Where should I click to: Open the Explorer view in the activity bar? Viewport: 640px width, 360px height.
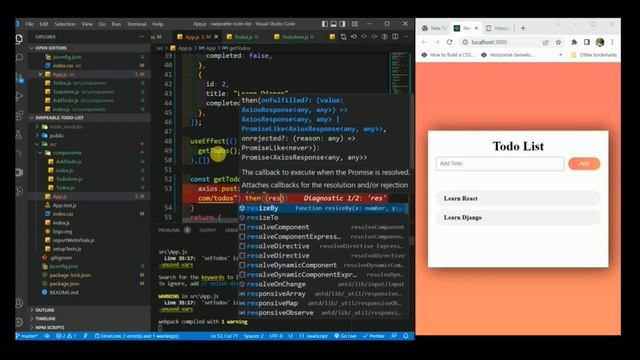coord(19,39)
